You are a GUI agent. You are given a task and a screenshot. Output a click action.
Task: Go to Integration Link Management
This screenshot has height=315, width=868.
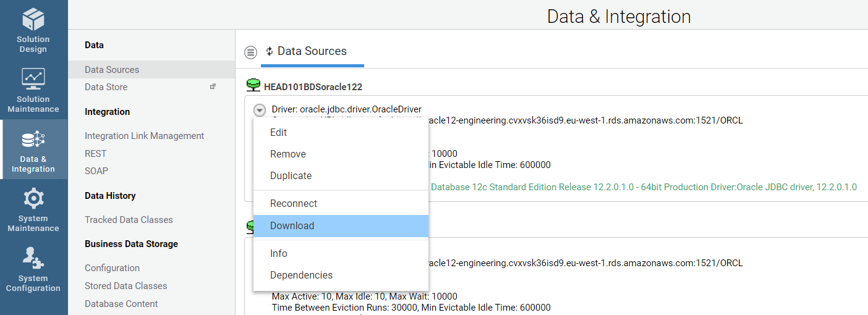(144, 136)
